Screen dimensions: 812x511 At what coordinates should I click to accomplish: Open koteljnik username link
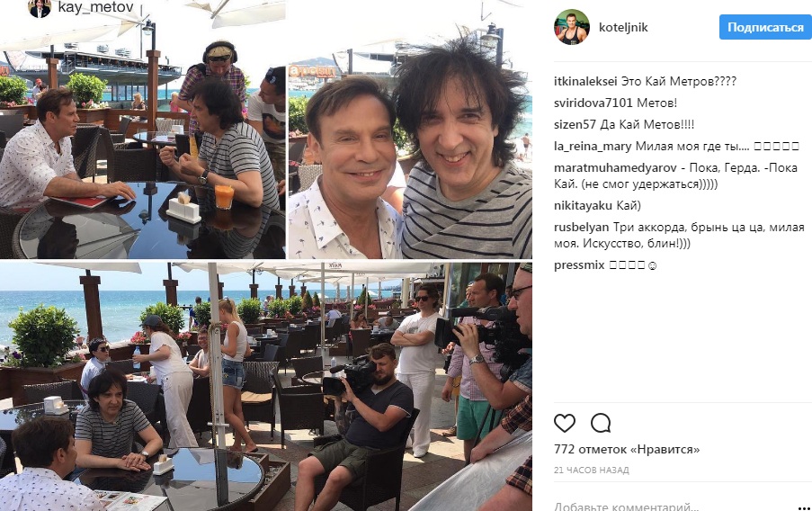623,28
